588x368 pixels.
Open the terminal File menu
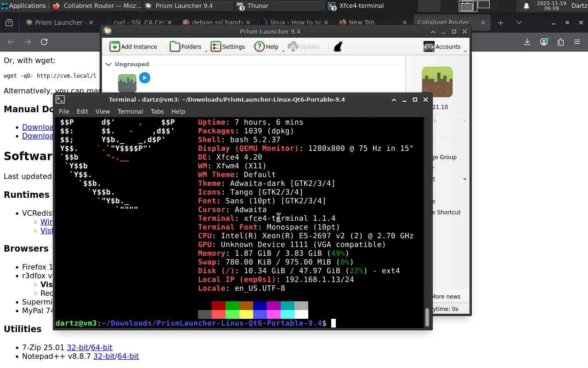64,111
